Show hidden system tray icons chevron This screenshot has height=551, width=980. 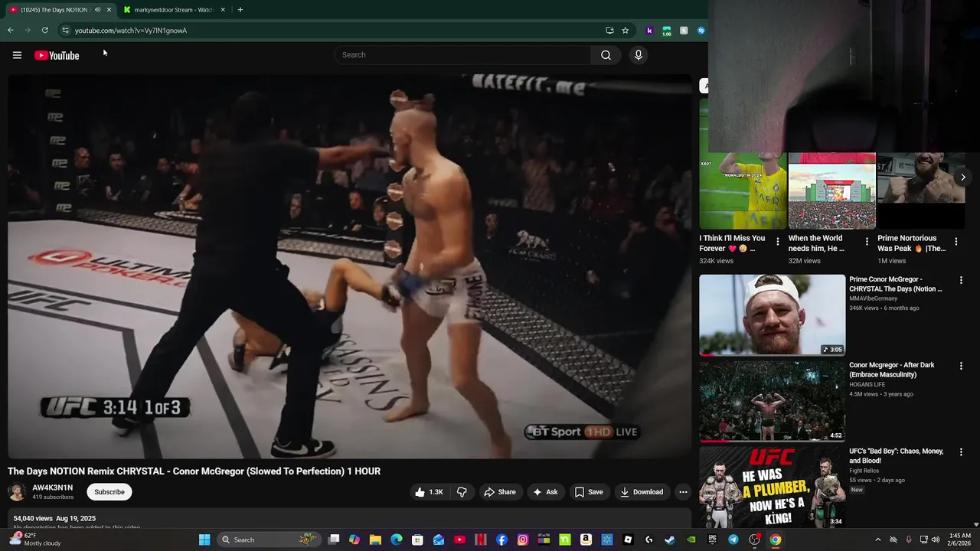coord(877,540)
